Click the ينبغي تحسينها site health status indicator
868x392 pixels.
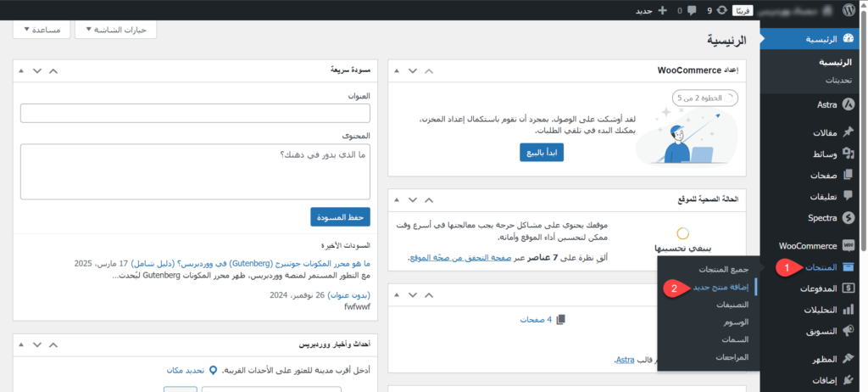pos(683,241)
